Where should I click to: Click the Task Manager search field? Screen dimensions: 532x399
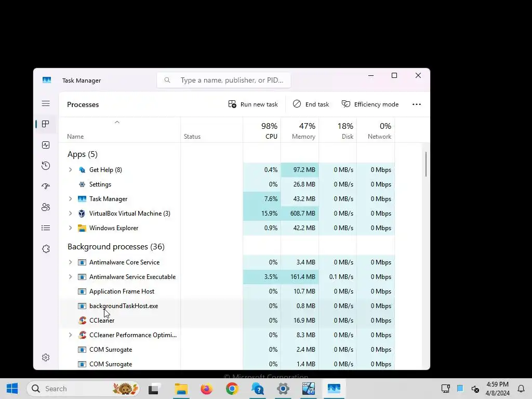click(223, 80)
